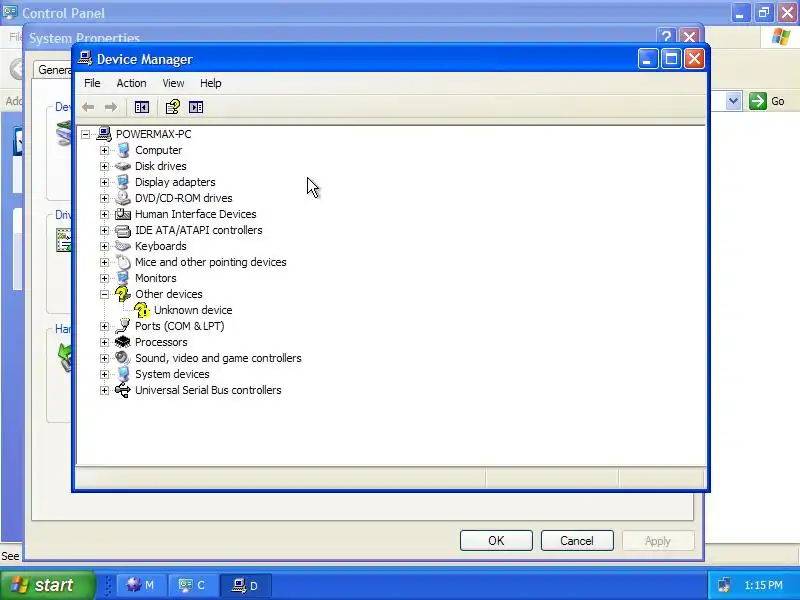Click the system tray icon beside the clock
Screen dimensions: 800x600
724,585
